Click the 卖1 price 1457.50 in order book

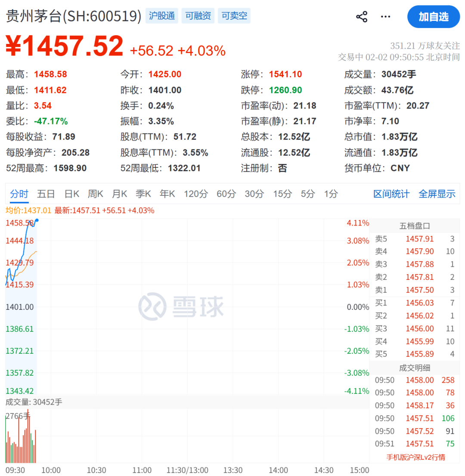[x=420, y=290]
